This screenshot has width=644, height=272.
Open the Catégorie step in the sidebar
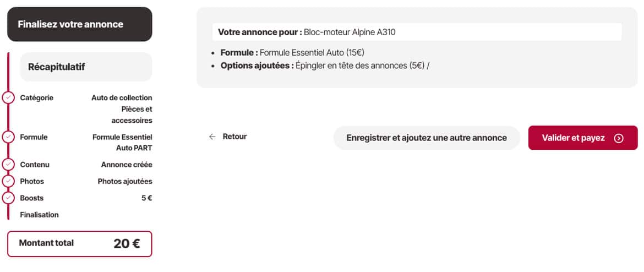pyautogui.click(x=37, y=98)
